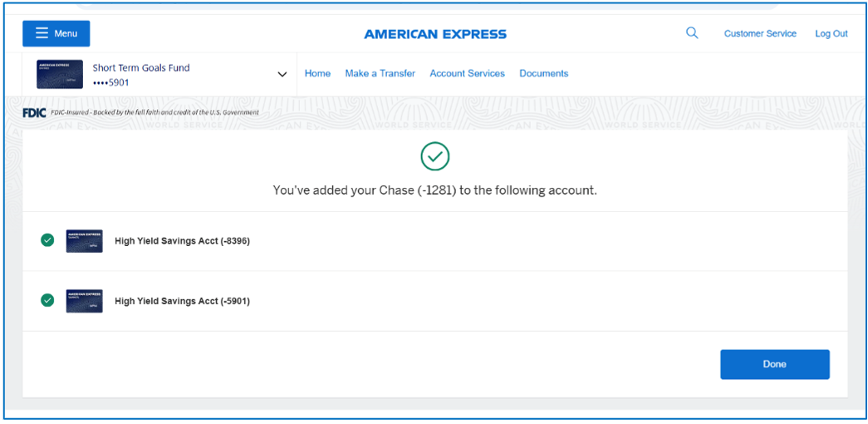
Task: Click the search magnifier icon
Action: (691, 33)
